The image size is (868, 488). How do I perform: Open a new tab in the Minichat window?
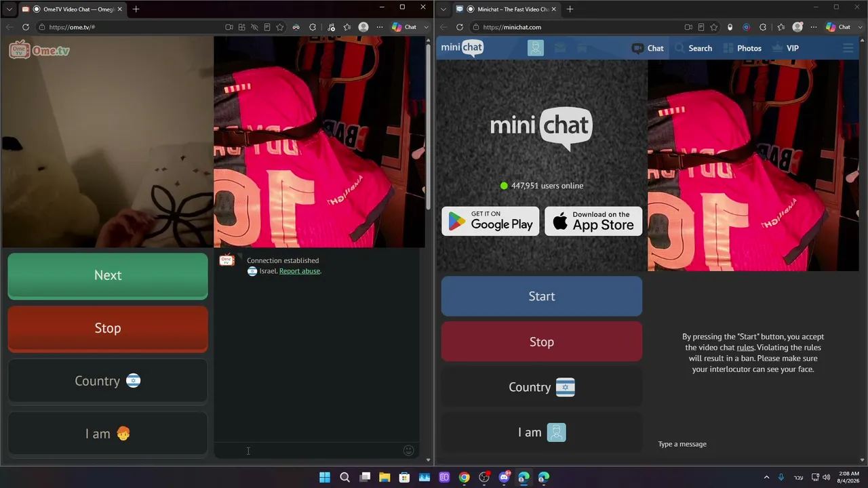click(570, 9)
